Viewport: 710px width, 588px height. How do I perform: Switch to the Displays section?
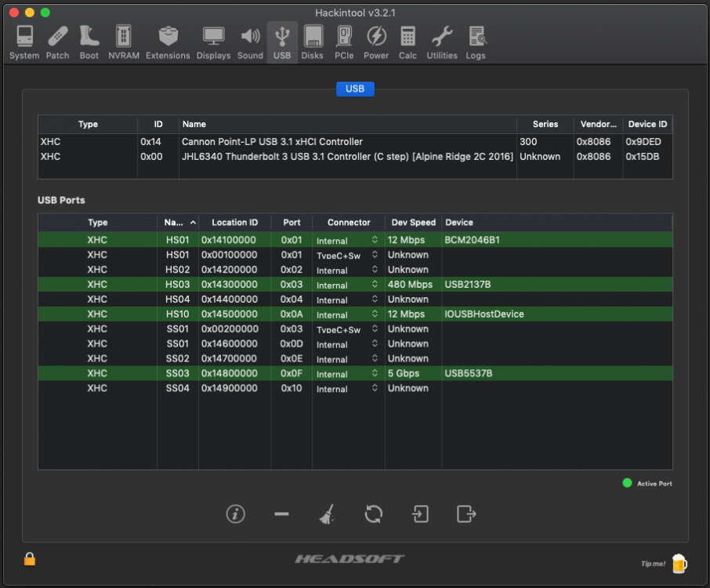[213, 42]
